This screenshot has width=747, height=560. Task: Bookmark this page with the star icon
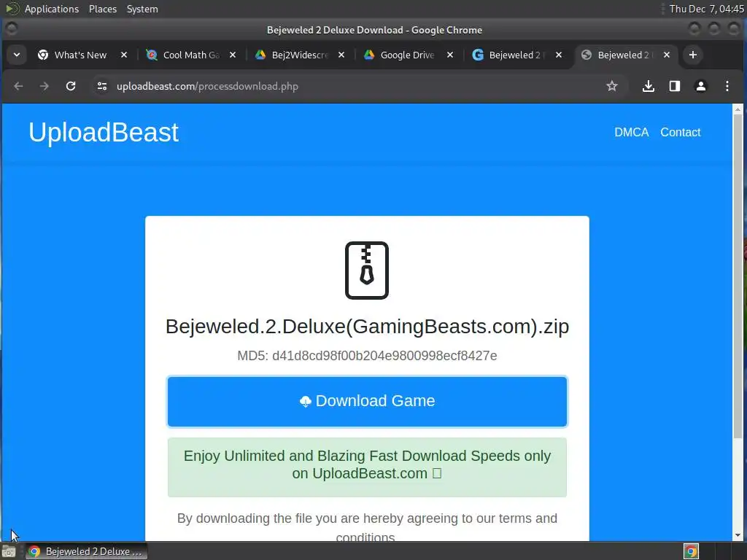[x=612, y=86]
